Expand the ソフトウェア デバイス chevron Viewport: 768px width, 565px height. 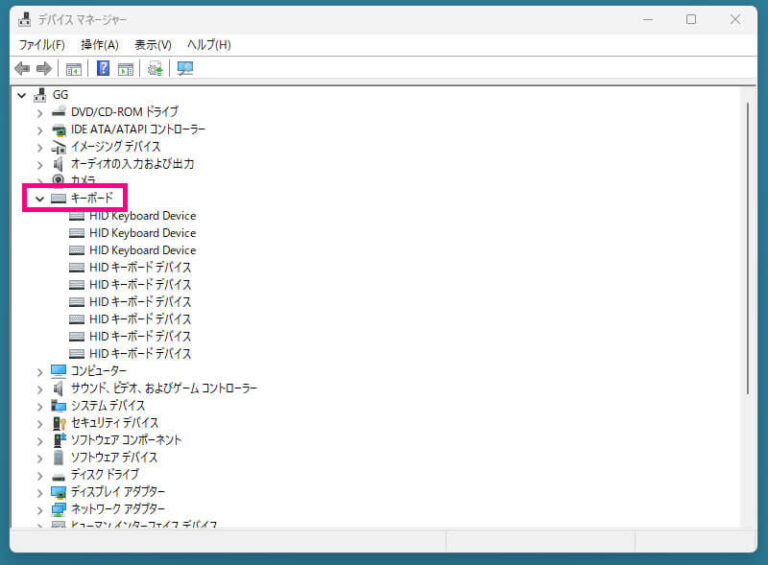click(40, 458)
